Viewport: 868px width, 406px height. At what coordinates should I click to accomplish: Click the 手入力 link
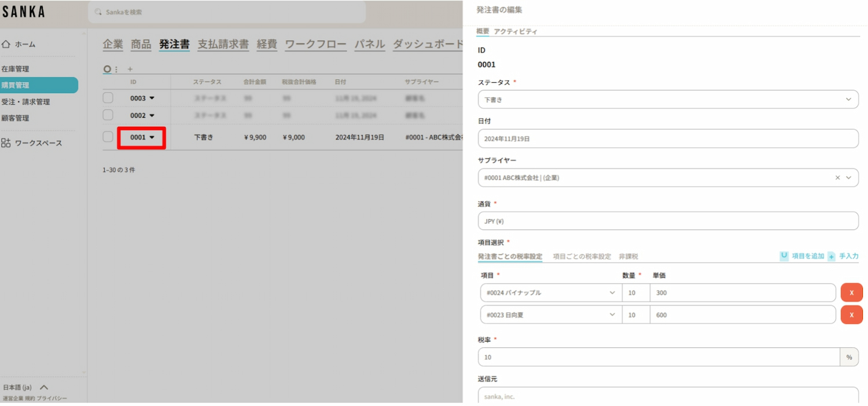point(848,256)
